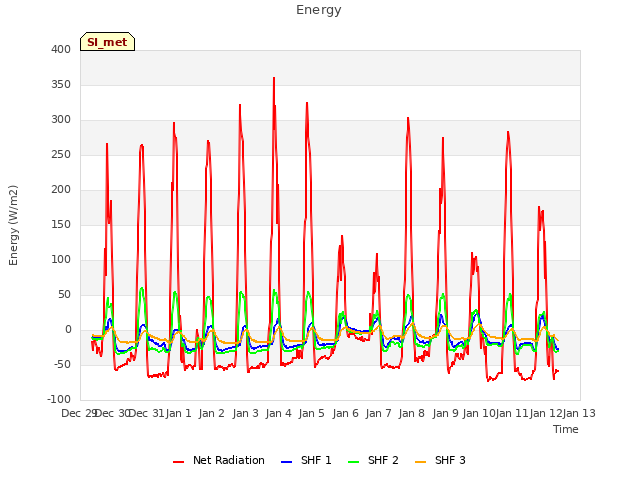The image size is (640, 480).
Task: Click the Jan 12 x-axis label
Action: (546, 413)
